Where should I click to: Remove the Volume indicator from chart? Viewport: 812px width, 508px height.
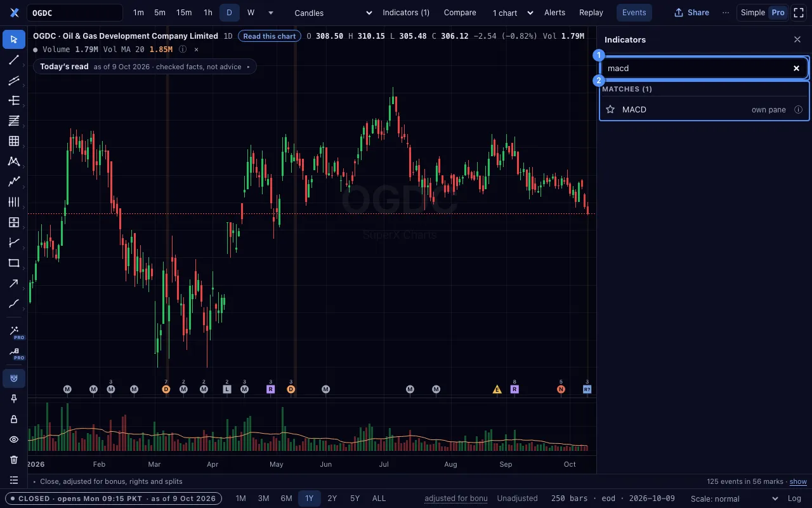pos(197,50)
